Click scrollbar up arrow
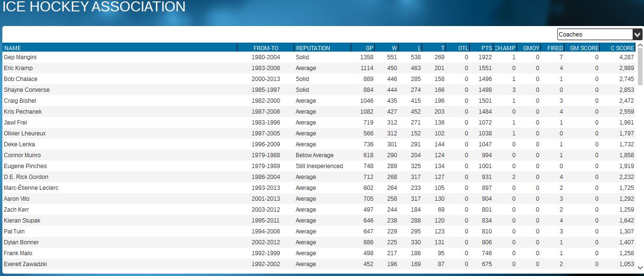The image size is (644, 276). point(640,46)
